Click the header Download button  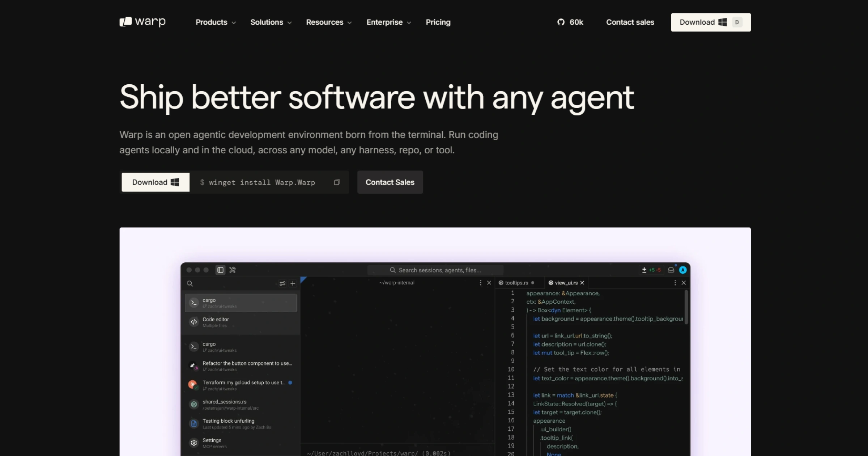[x=711, y=22]
